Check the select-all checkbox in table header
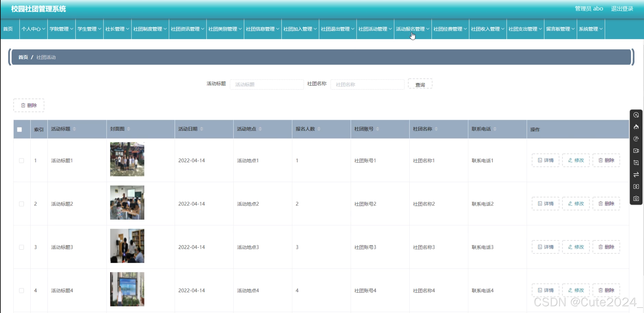This screenshot has width=644, height=313. [20, 130]
